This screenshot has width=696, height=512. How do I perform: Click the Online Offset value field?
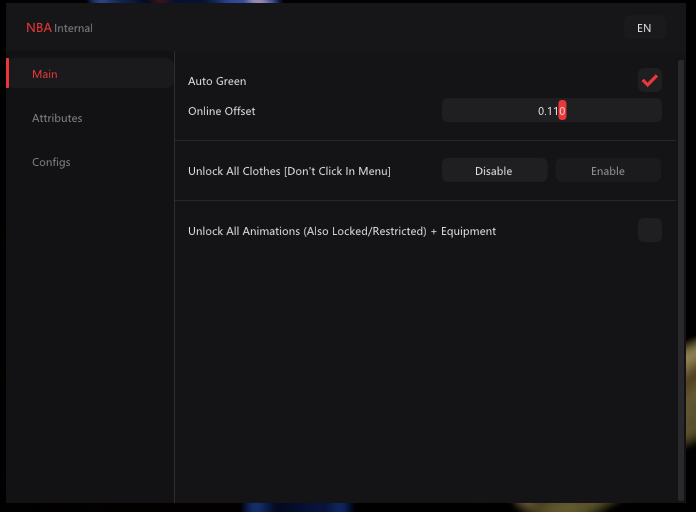(x=552, y=110)
